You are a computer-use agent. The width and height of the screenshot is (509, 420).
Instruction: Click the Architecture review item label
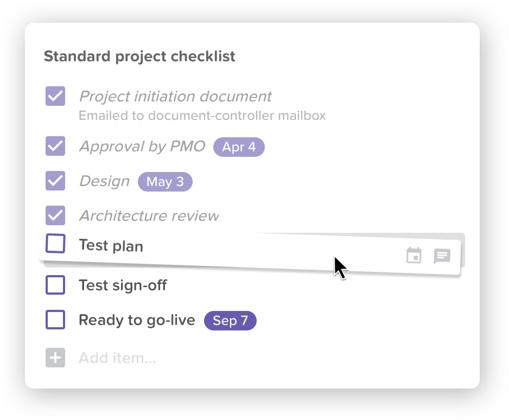[x=149, y=215]
